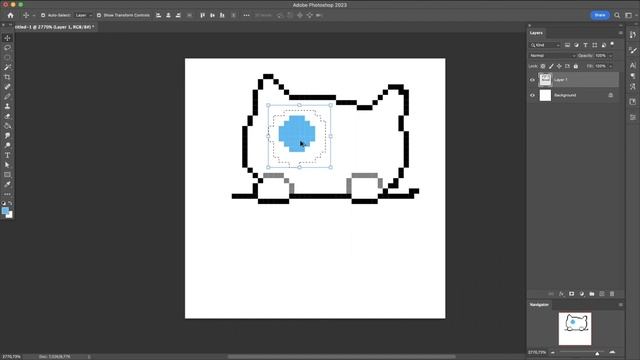Select the Path Selection tool

[7, 165]
